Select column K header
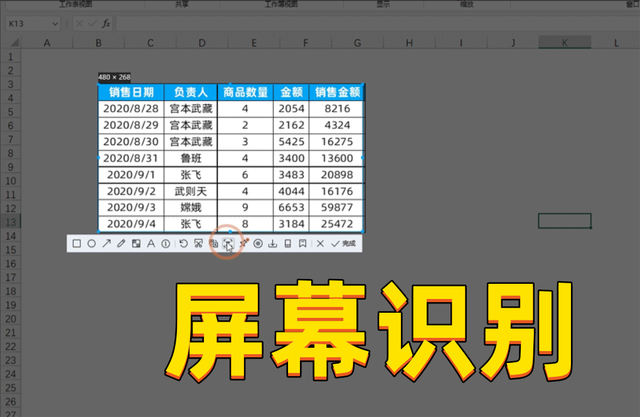 pyautogui.click(x=564, y=42)
